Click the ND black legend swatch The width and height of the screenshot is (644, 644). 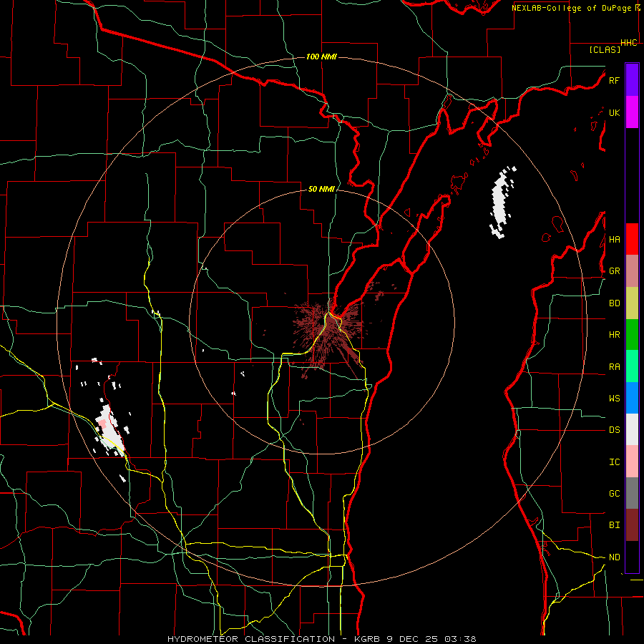[x=632, y=557]
